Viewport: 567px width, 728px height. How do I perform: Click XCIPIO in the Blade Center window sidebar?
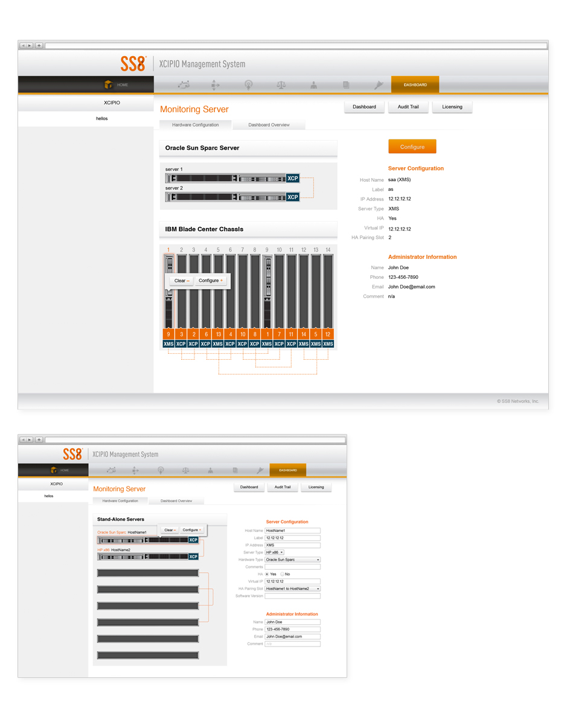[112, 103]
